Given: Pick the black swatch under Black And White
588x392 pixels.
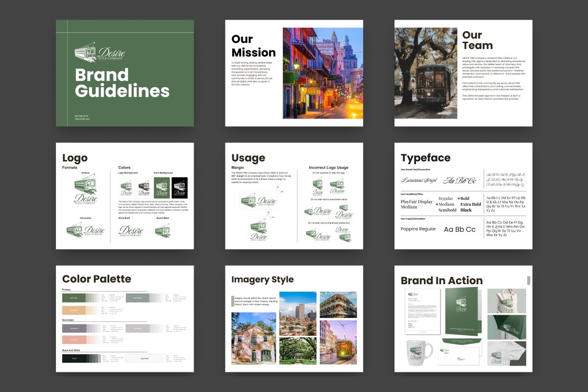Looking at the screenshot, I should click(x=73, y=359).
